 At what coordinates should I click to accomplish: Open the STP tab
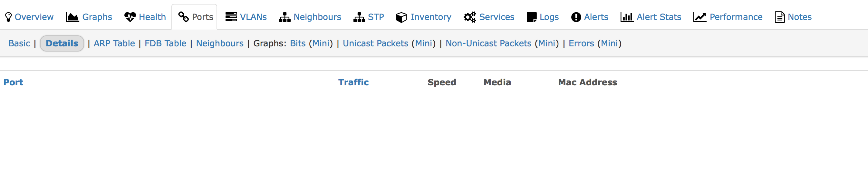tap(369, 17)
